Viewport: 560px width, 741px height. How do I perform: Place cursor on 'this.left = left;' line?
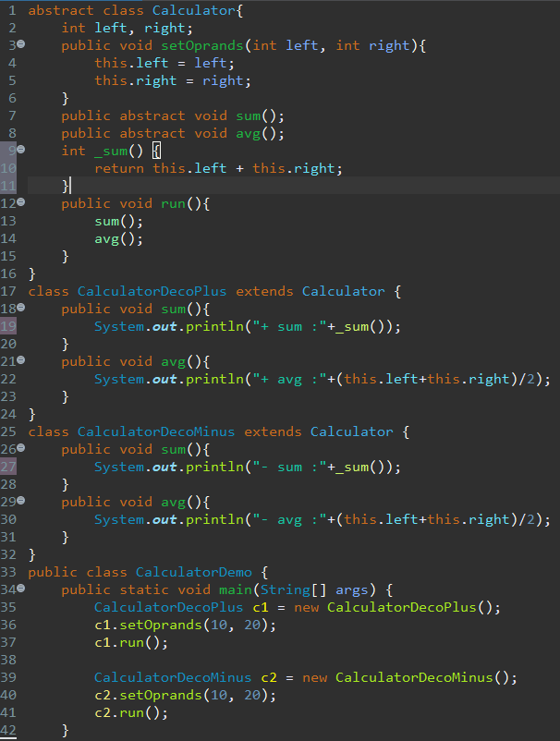pyautogui.click(x=164, y=64)
